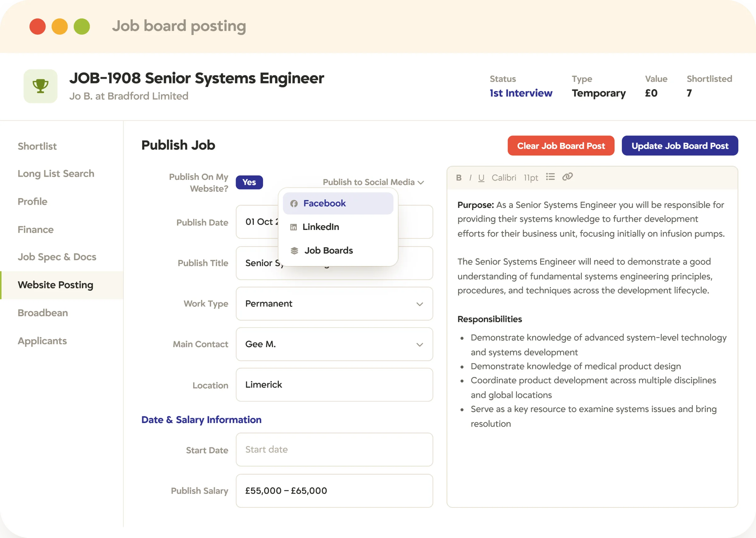Viewport: 756px width, 538px height.
Task: Go to the Finance sidebar tab
Action: pos(36,230)
